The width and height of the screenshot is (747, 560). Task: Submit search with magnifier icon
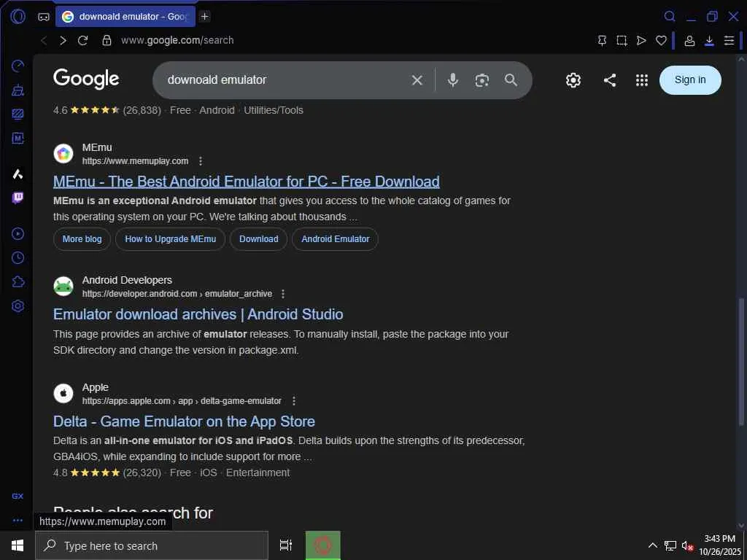(x=511, y=80)
